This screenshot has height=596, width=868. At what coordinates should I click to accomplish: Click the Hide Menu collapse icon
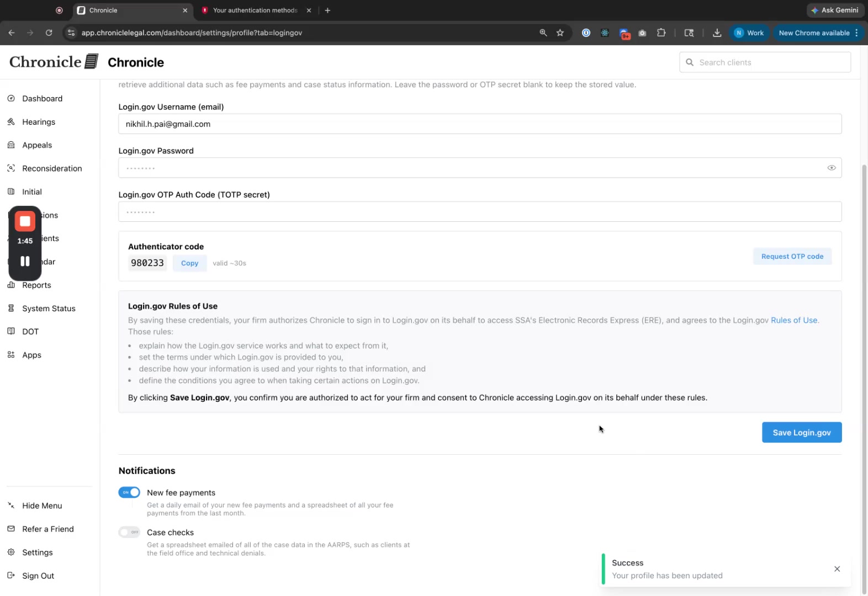point(11,505)
